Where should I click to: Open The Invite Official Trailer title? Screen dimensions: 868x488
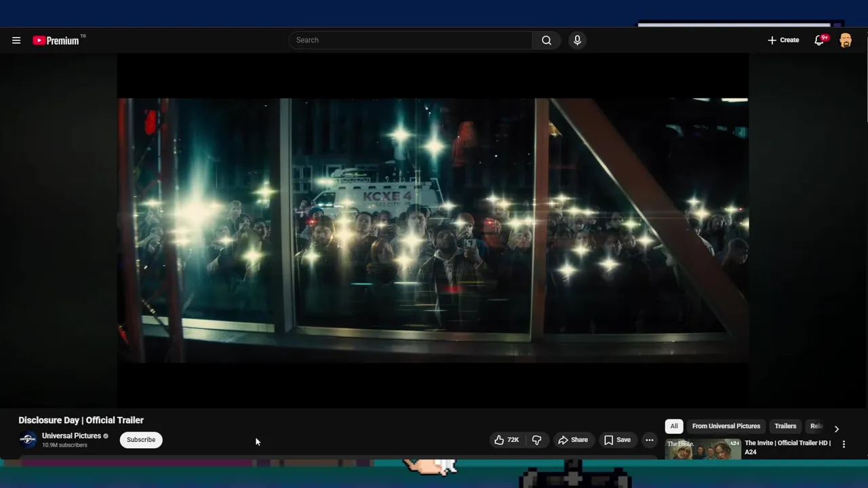(787, 447)
